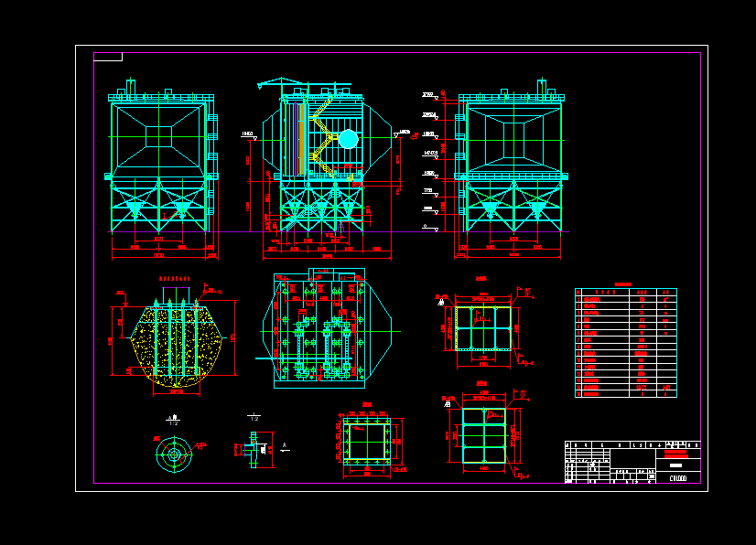Click the title block in the bottom-right corner
Screen dimensions: 756x545
pyautogui.click(x=632, y=462)
